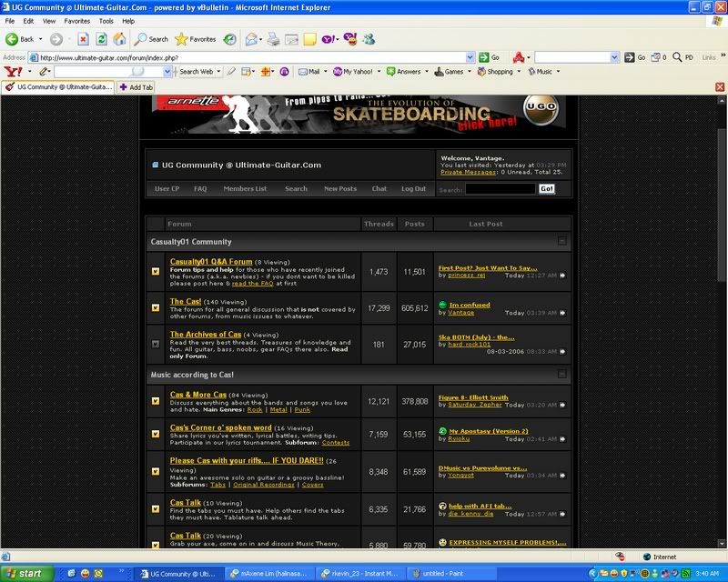Click the Adobe Acrobat icon in address row

pos(519,57)
